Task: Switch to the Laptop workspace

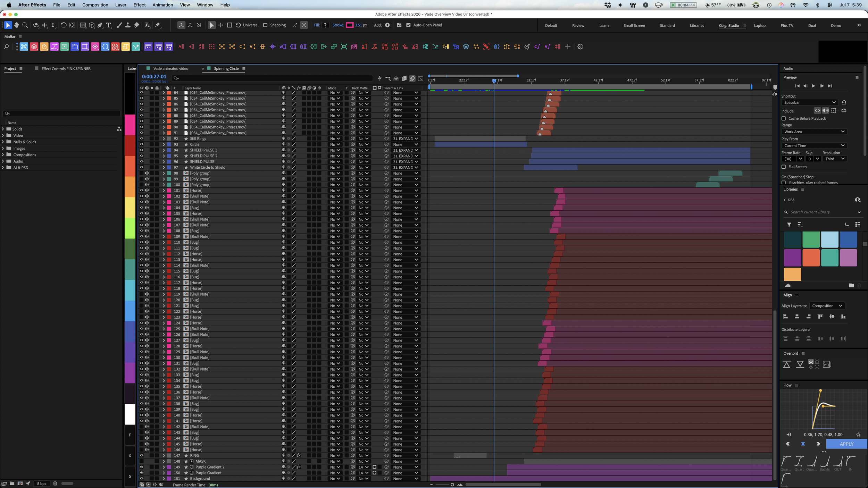Action: pyautogui.click(x=760, y=26)
